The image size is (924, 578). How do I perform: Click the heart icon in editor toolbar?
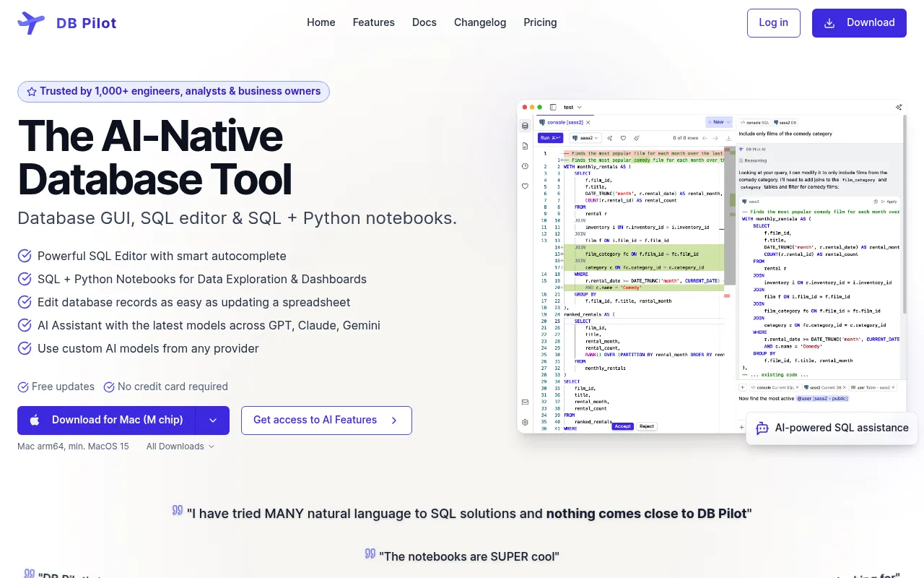click(623, 138)
